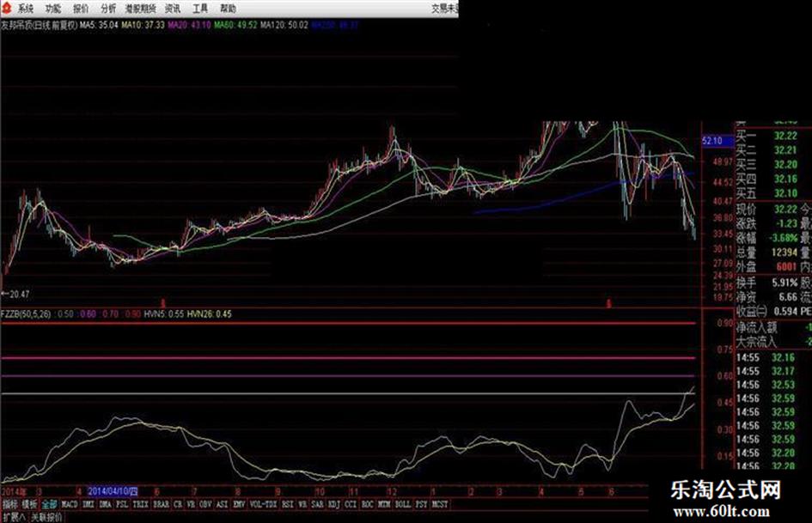The width and height of the screenshot is (812, 523).
Task: Click the MA60: 49.52 label
Action: pos(235,24)
